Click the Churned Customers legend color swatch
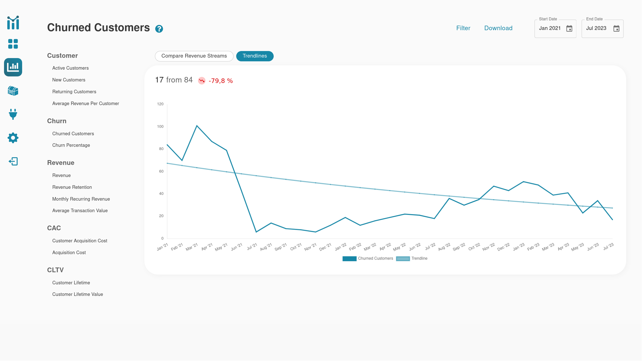The image size is (644, 362). point(349,258)
